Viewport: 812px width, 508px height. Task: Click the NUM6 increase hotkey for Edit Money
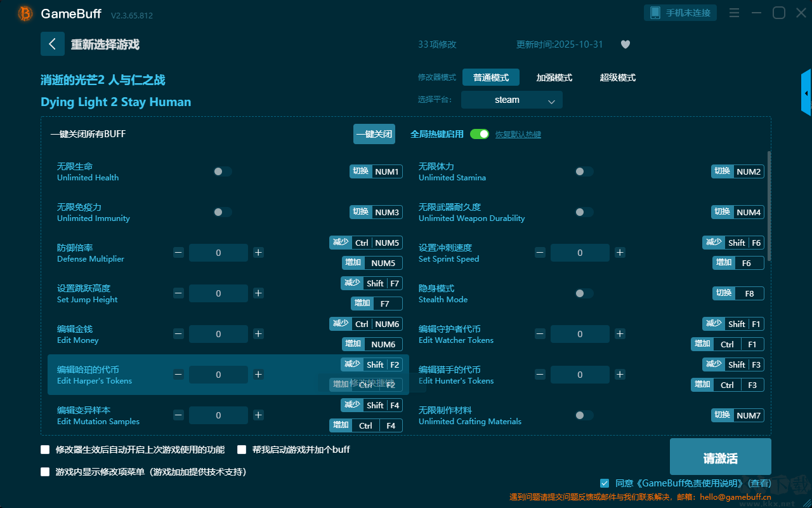coord(372,344)
